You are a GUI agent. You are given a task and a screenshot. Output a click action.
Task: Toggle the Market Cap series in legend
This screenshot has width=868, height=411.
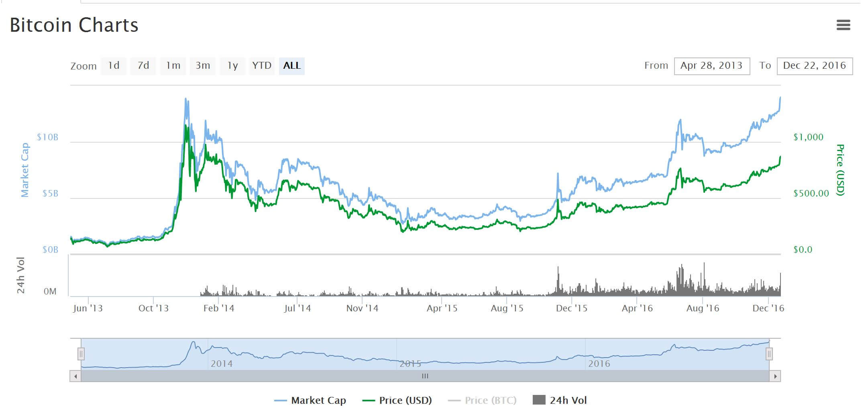pos(310,400)
